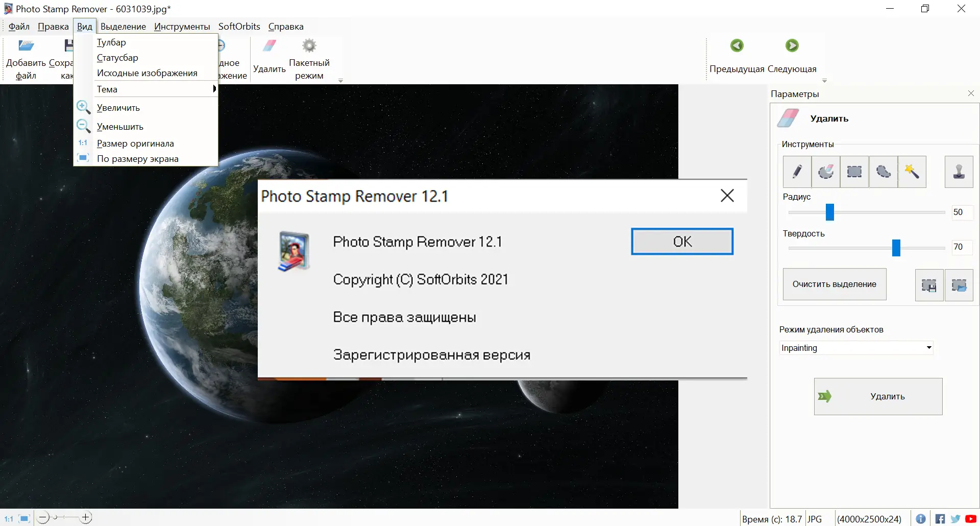Toggle Статусбар in the Вид menu
The width and height of the screenshot is (980, 526).
click(x=146, y=58)
